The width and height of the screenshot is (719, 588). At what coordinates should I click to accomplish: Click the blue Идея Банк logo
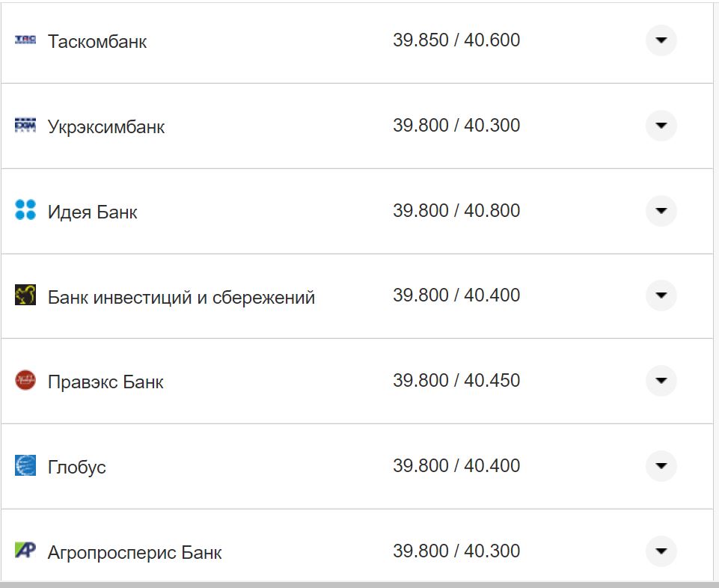coord(26,210)
